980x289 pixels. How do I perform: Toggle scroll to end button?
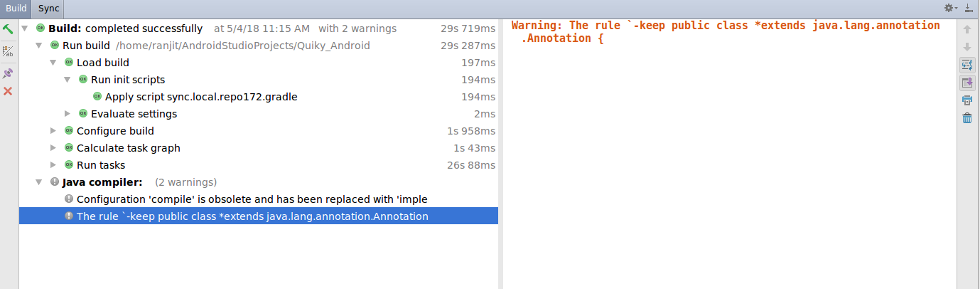966,83
